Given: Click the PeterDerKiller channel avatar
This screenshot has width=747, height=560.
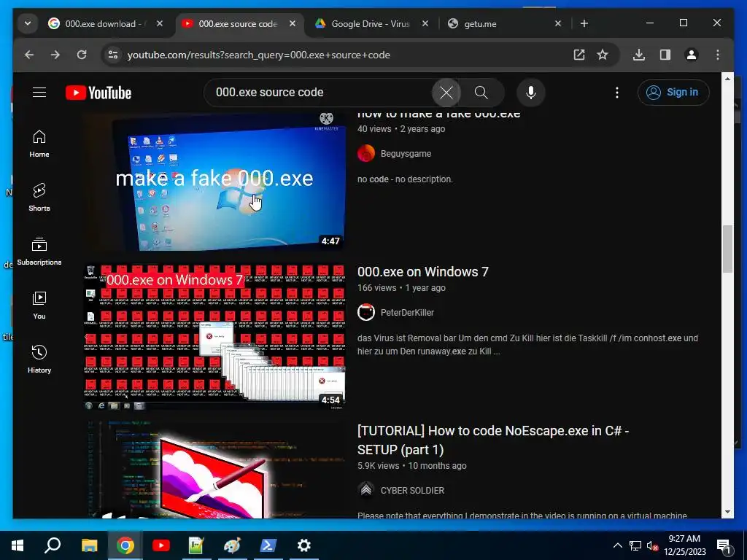Looking at the screenshot, I should point(366,312).
